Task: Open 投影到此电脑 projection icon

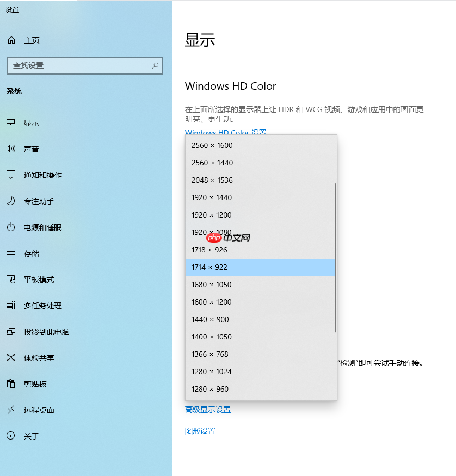Action: pos(12,331)
